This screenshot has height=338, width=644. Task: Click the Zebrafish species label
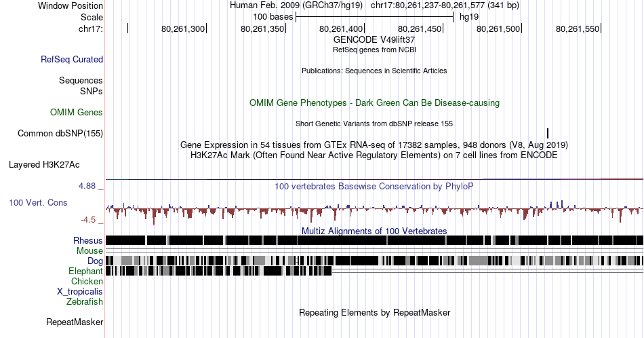point(85,301)
